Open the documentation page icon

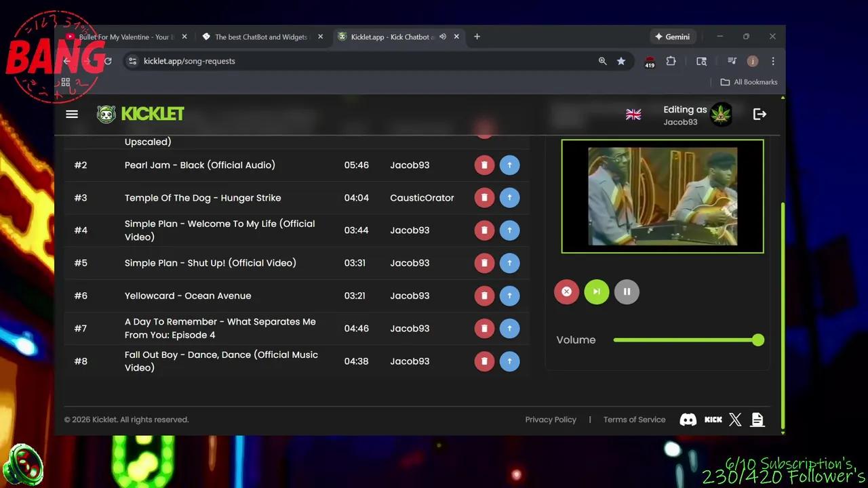[x=757, y=420]
